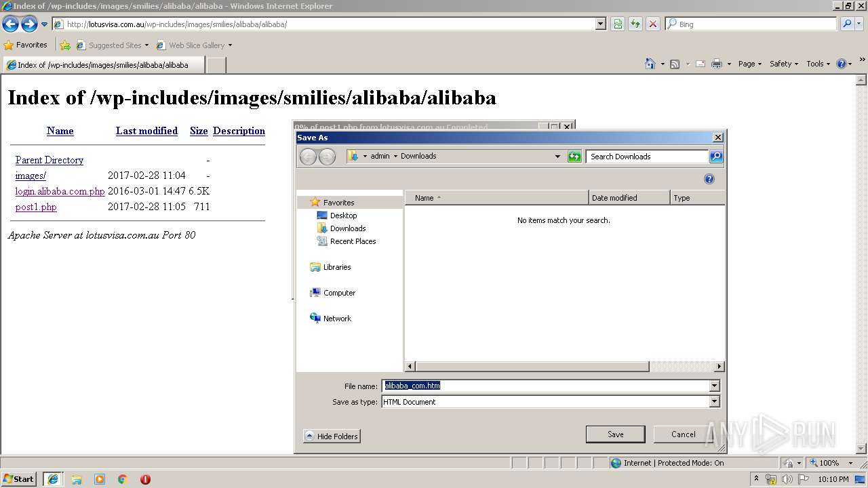Screen dimensions: 868x488
Task: Click the Read Mail envelope icon
Action: (x=700, y=64)
